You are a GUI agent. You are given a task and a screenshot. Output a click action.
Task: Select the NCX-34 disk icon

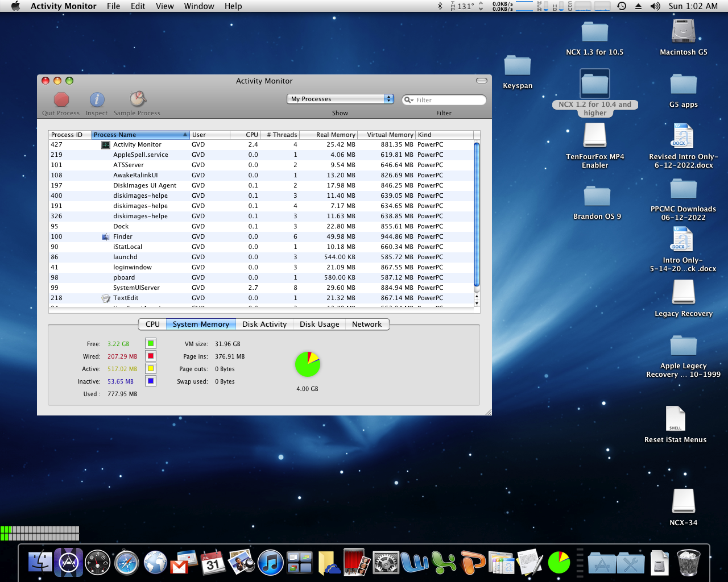click(684, 501)
